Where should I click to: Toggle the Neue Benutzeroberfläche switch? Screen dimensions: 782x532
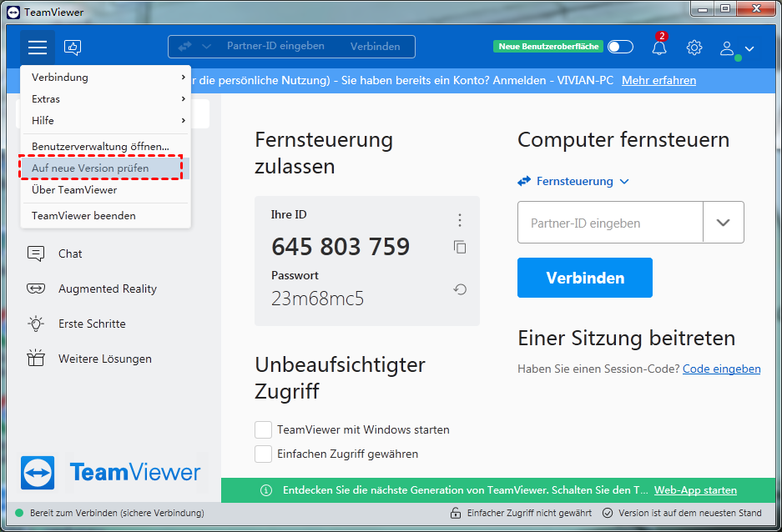620,47
